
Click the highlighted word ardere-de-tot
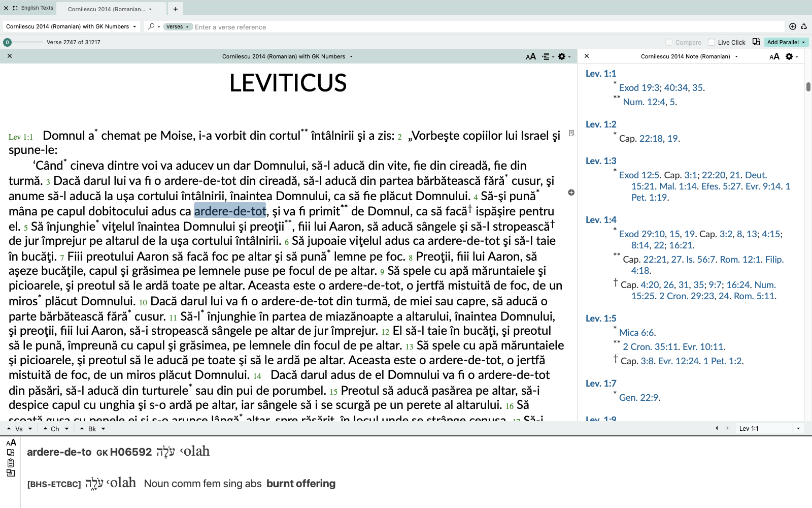coord(230,211)
